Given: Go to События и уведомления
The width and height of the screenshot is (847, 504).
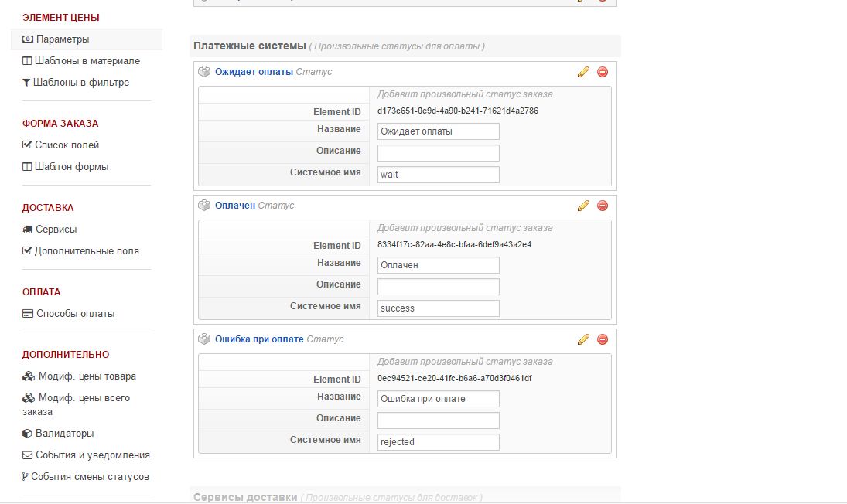Looking at the screenshot, I should pos(92,455).
